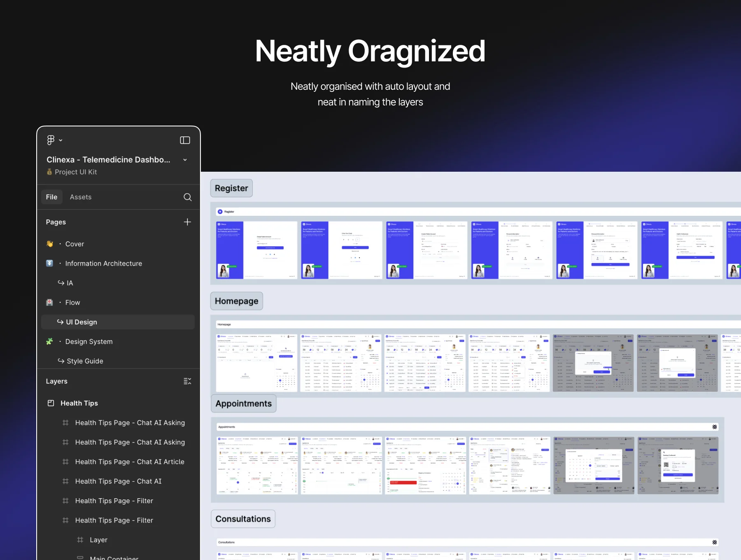Open the Figma main menu logo
741x560 pixels.
[51, 140]
